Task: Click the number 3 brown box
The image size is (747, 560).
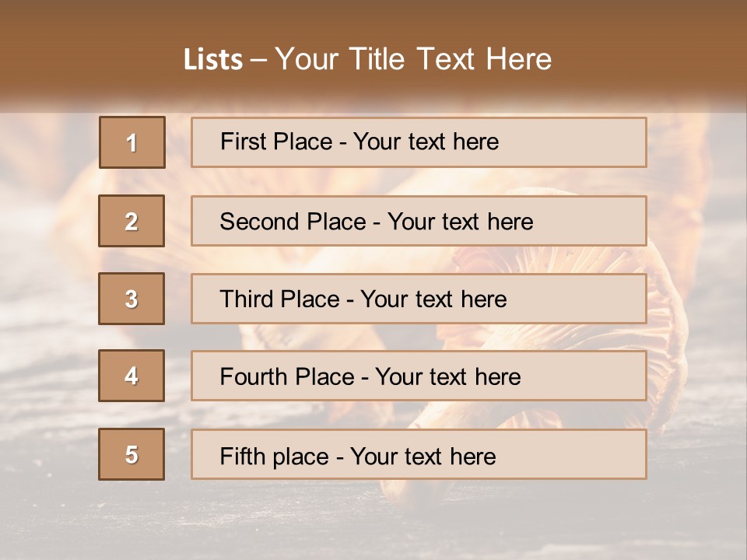Action: click(x=132, y=299)
